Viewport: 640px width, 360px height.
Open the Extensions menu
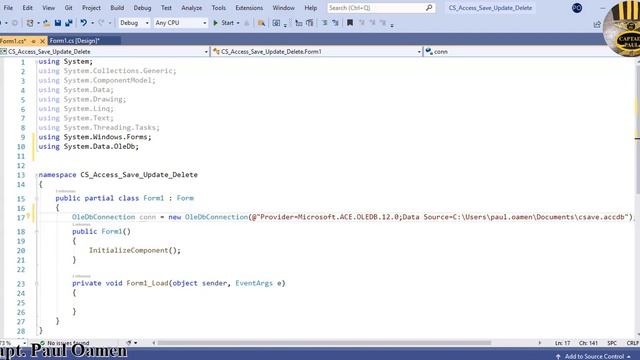point(249,8)
